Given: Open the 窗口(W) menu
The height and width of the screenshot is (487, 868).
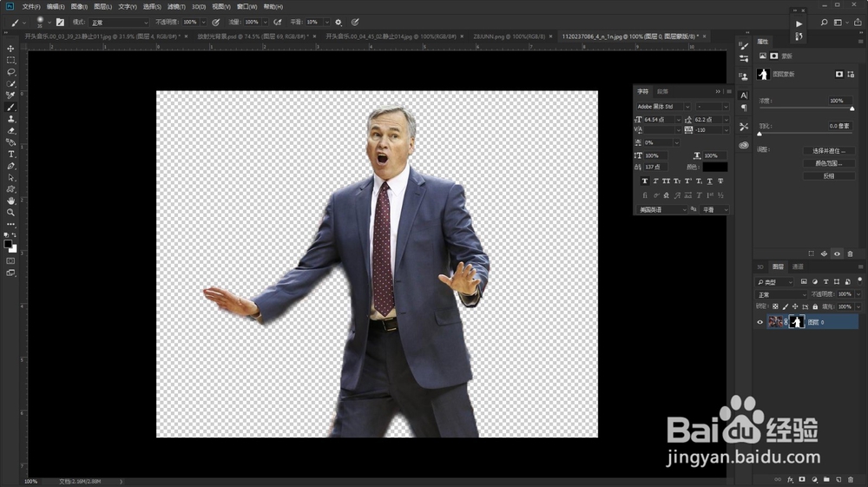Looking at the screenshot, I should pos(247,7).
